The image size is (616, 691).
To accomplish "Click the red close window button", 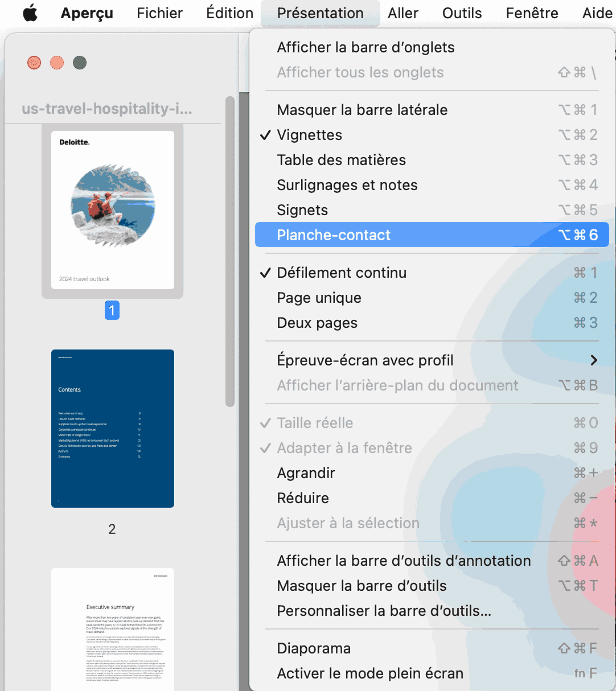I will (34, 63).
